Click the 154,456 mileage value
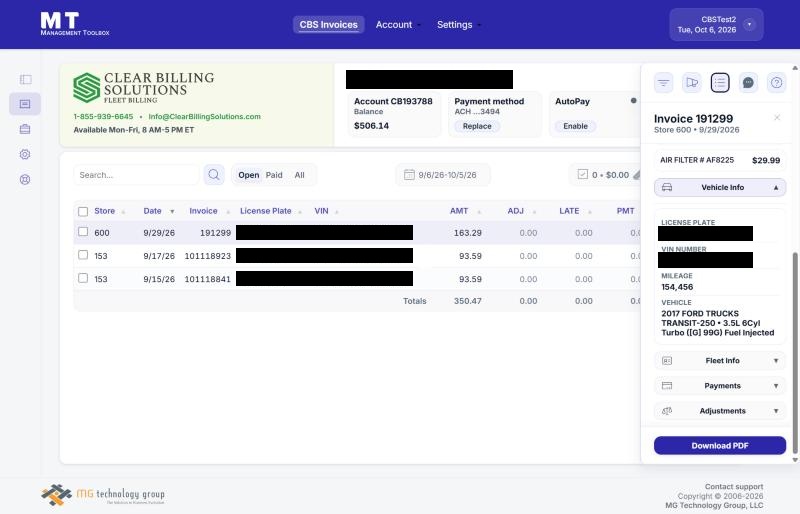 click(677, 287)
